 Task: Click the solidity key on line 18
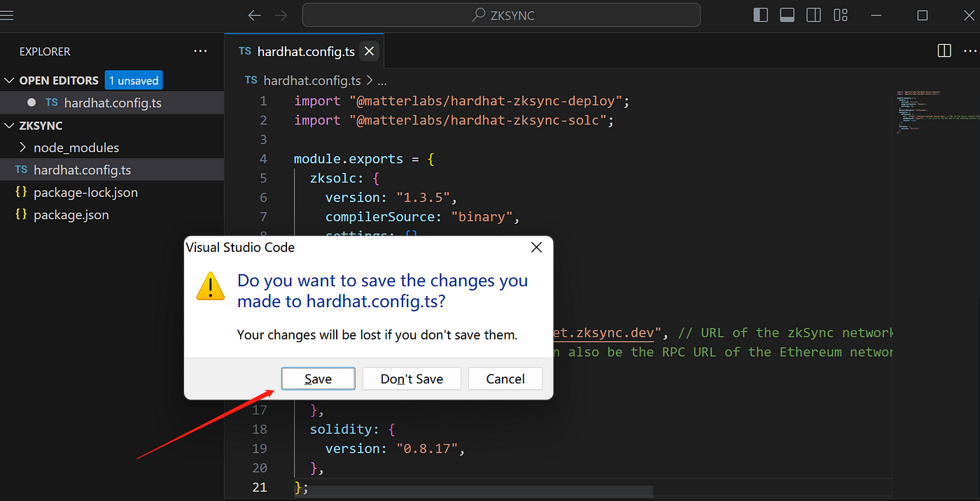point(340,429)
